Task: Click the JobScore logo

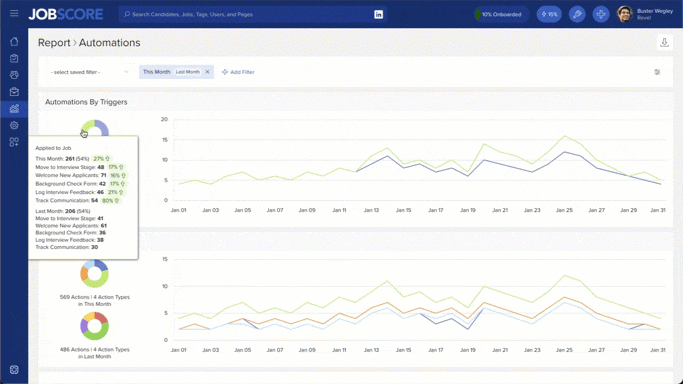Action: [66, 14]
